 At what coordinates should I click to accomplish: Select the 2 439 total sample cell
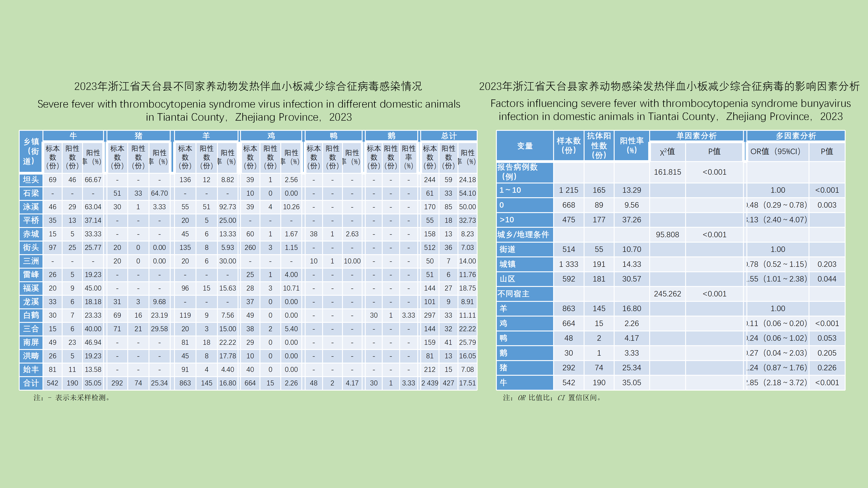click(430, 383)
